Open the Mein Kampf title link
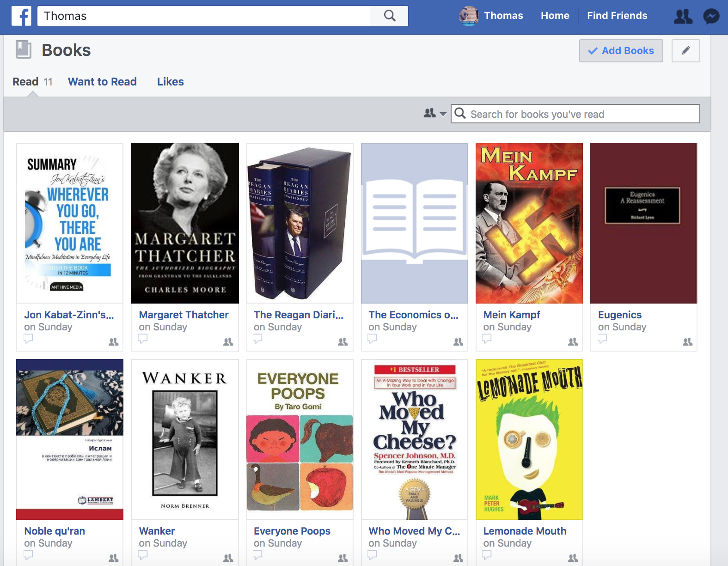The image size is (728, 566). [x=512, y=315]
